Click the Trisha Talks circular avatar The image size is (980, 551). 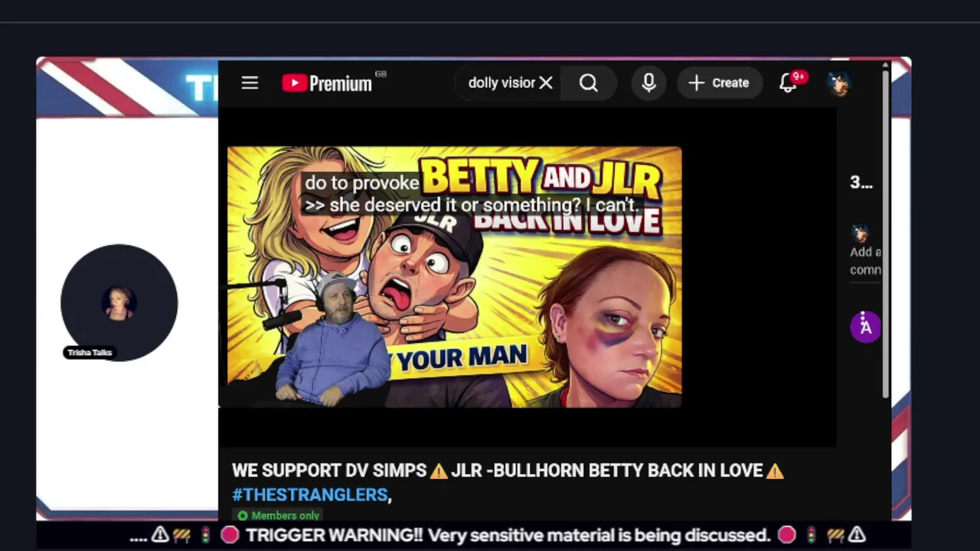point(119,303)
